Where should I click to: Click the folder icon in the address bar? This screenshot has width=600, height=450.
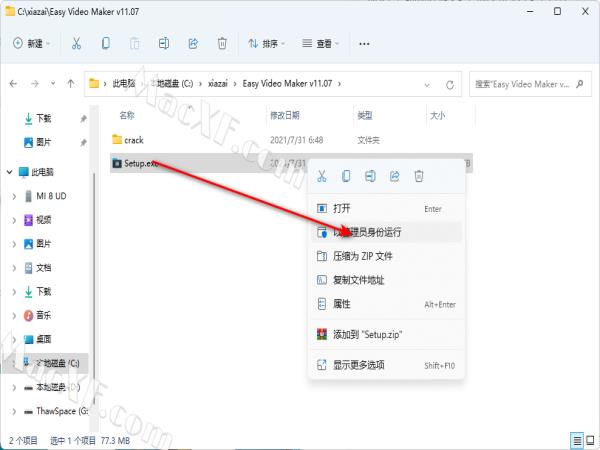[94, 83]
